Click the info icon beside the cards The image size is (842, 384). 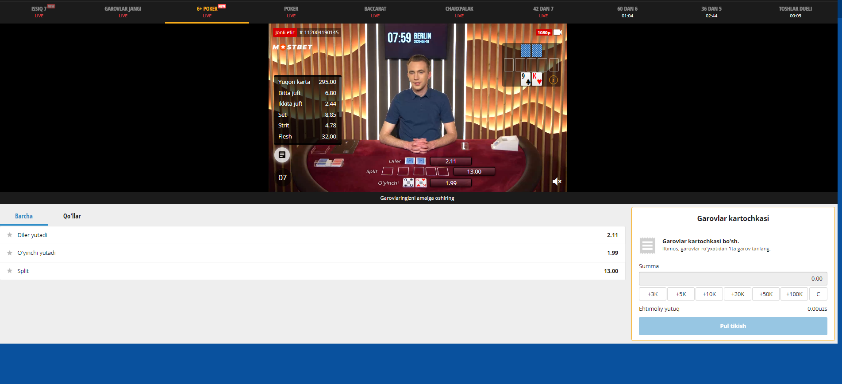tap(554, 80)
